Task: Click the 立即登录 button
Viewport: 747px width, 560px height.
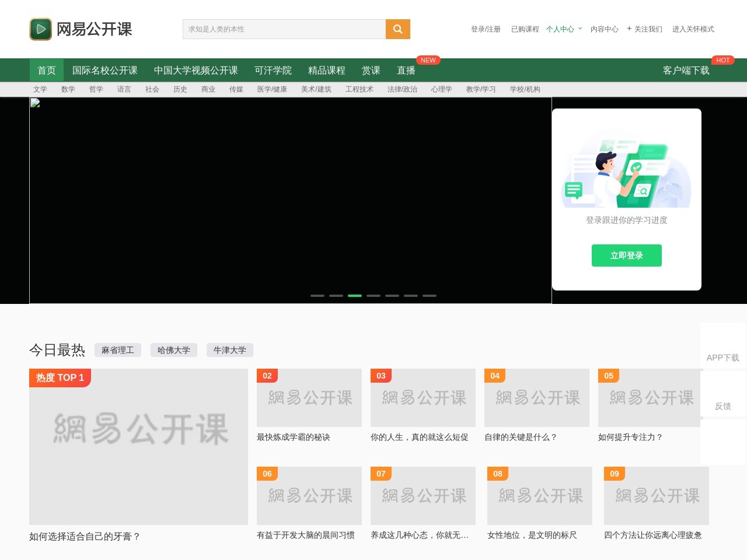Action: pyautogui.click(x=627, y=256)
